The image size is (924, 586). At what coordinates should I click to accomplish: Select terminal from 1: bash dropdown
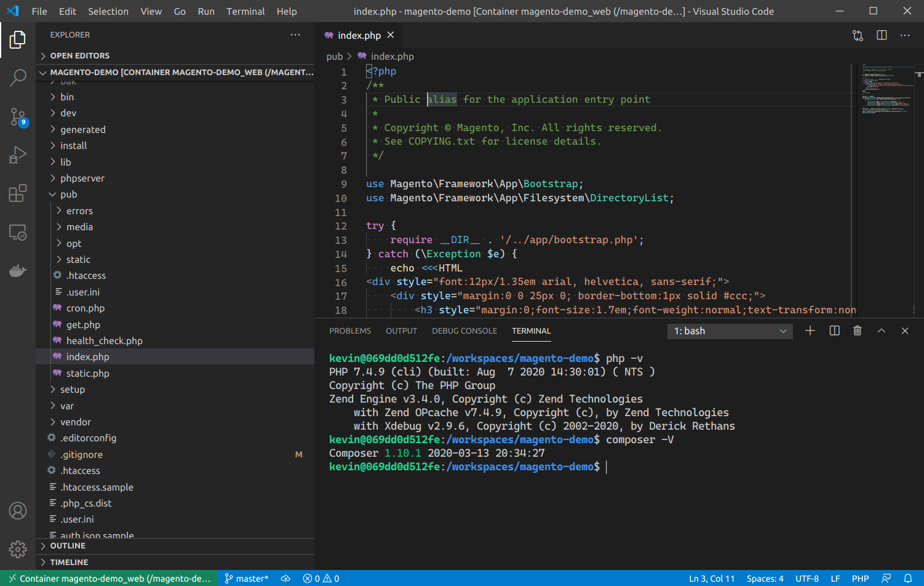pos(730,331)
